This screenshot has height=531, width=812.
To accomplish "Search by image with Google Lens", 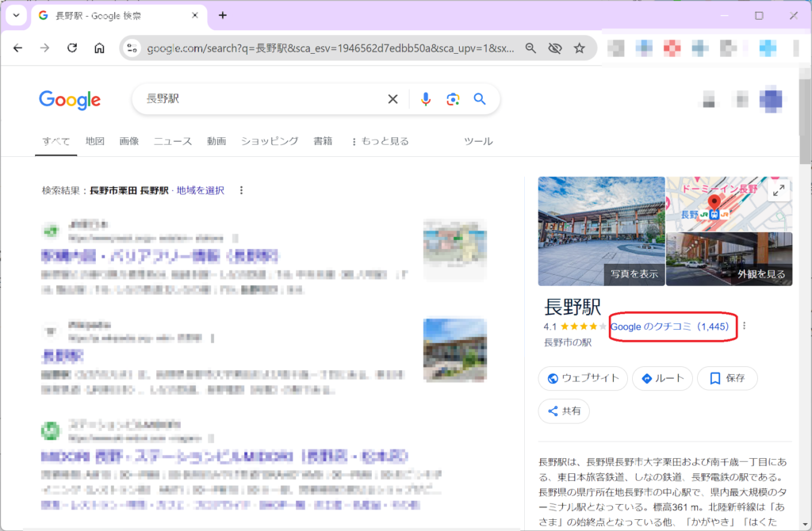I will pyautogui.click(x=453, y=99).
